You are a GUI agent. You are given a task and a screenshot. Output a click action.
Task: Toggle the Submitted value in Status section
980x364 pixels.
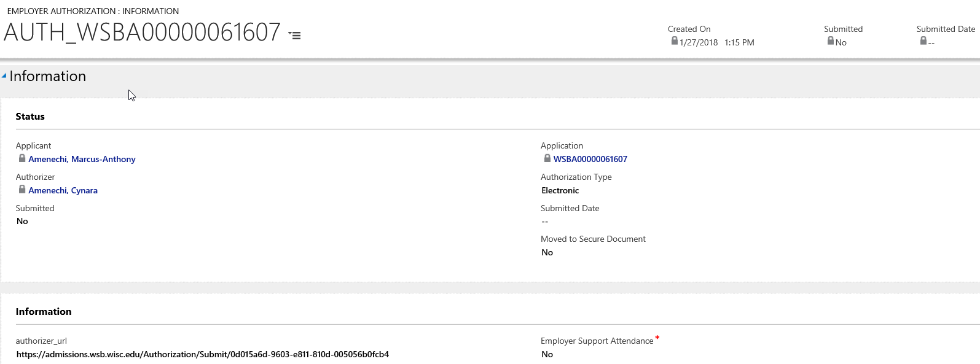pyautogui.click(x=22, y=222)
